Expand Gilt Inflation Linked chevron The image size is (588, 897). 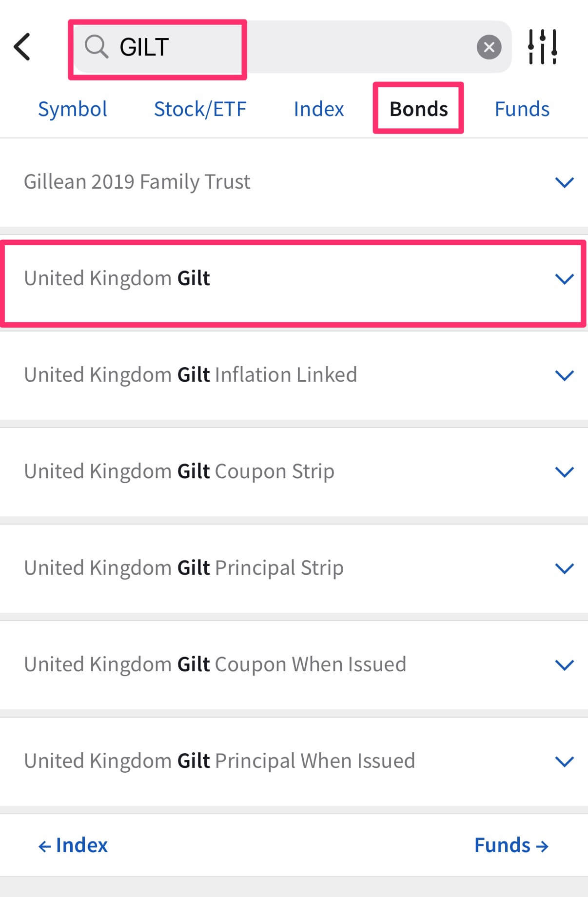(x=564, y=375)
